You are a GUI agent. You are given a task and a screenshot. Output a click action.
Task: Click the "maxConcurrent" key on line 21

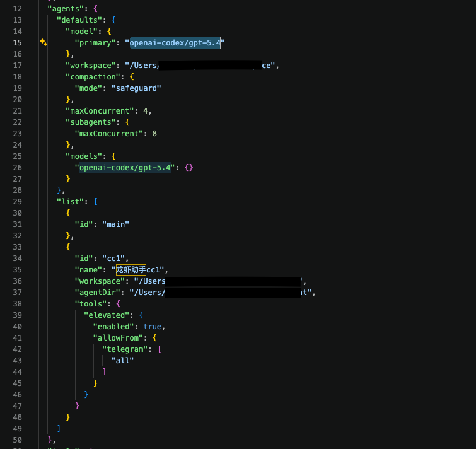(100, 111)
